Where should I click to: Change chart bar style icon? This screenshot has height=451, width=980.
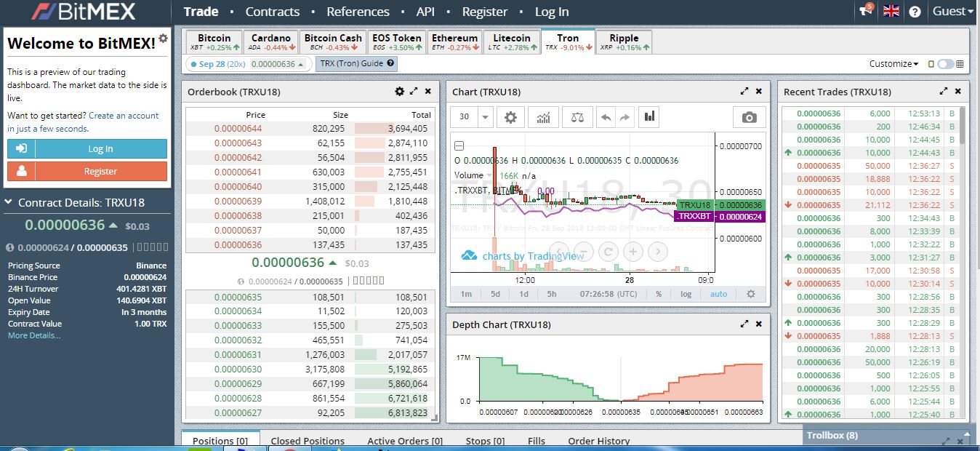(650, 117)
